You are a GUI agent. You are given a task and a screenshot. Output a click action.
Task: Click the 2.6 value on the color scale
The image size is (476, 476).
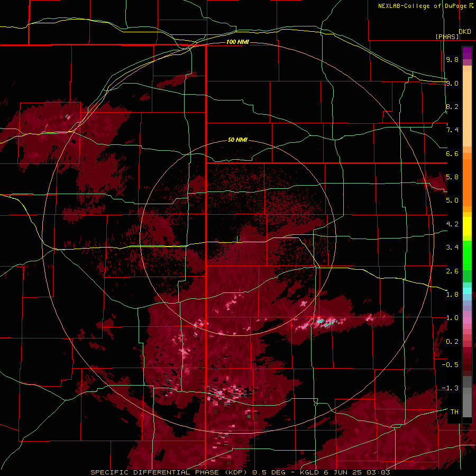452,271
